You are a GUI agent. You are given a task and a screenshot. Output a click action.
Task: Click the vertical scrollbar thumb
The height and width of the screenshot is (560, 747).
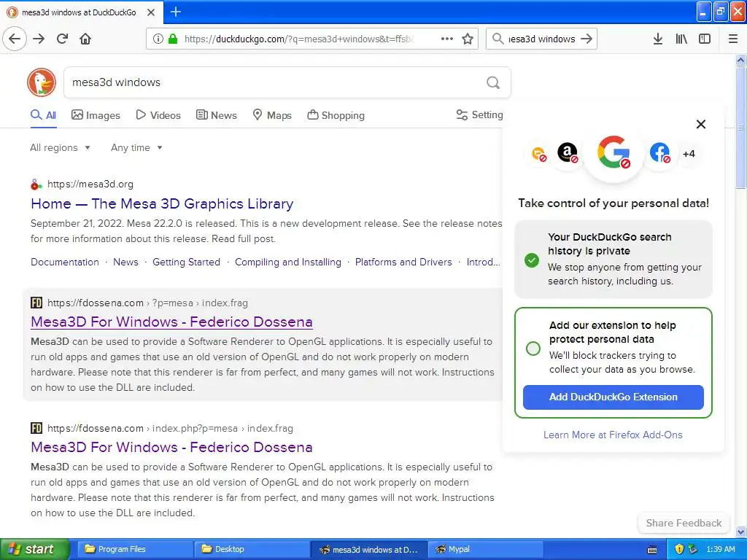point(741,128)
